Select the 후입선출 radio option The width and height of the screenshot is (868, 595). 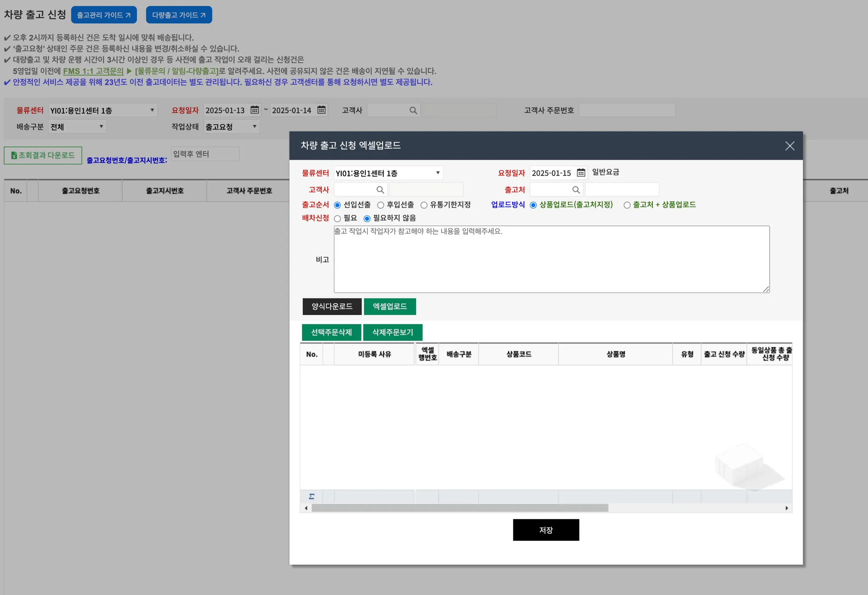(x=381, y=205)
